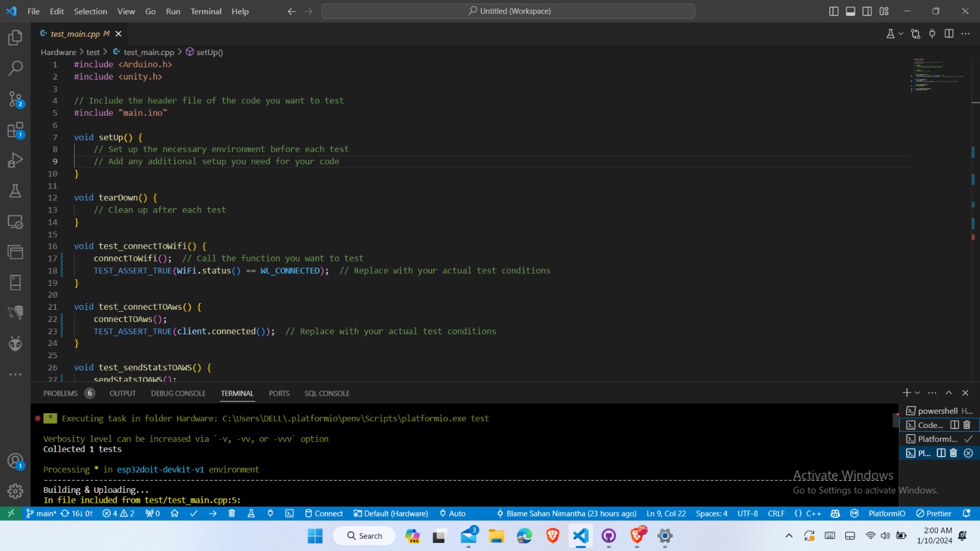Switch to SQL CONSOLE tab
980x551 pixels.
327,393
